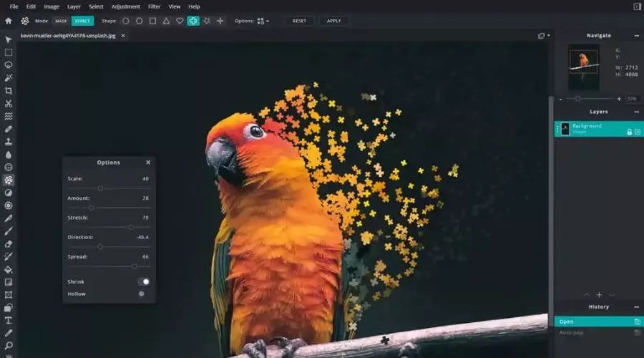
Task: Open the Background layer options dots
Action: coord(557,129)
